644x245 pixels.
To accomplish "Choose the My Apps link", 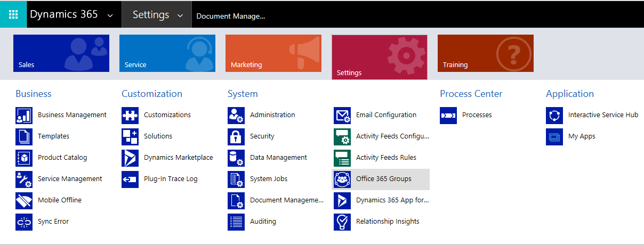I will pos(582,136).
